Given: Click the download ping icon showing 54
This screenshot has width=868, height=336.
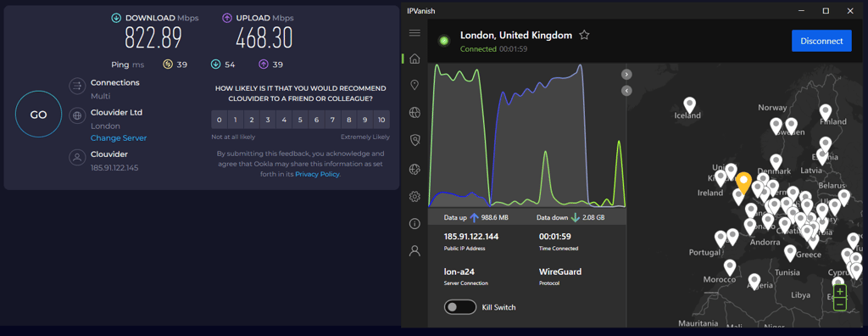Looking at the screenshot, I should click(x=216, y=64).
